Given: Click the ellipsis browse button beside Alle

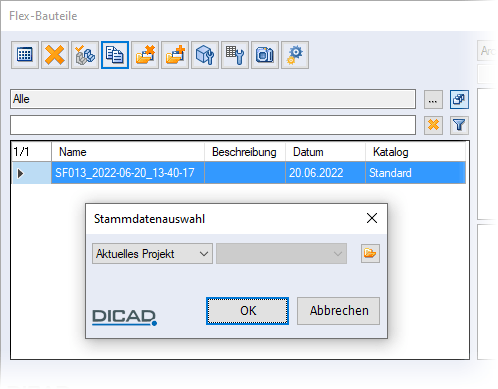Looking at the screenshot, I should (x=433, y=99).
